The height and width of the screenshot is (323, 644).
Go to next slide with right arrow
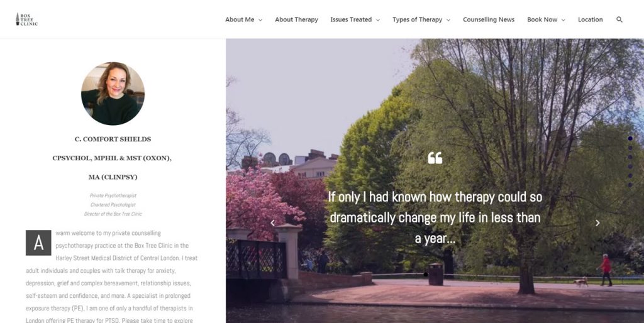point(597,223)
